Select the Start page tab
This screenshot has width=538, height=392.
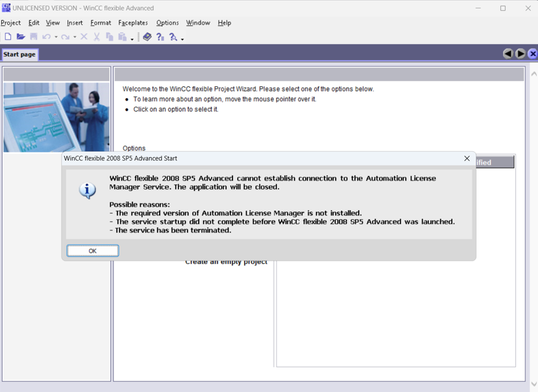[19, 55]
